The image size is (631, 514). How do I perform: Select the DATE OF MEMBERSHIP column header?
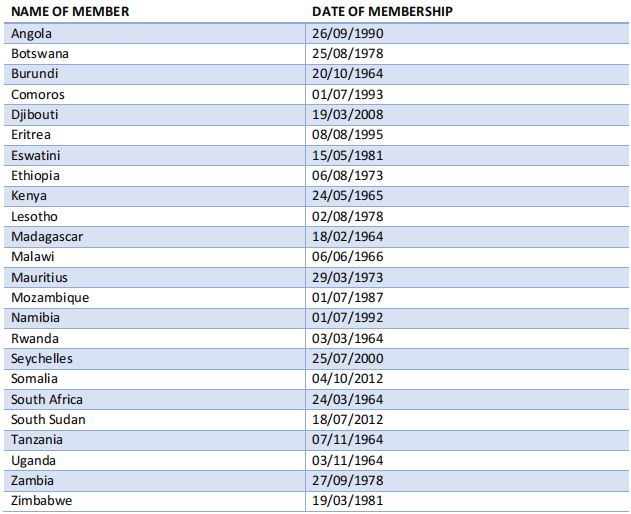point(382,12)
